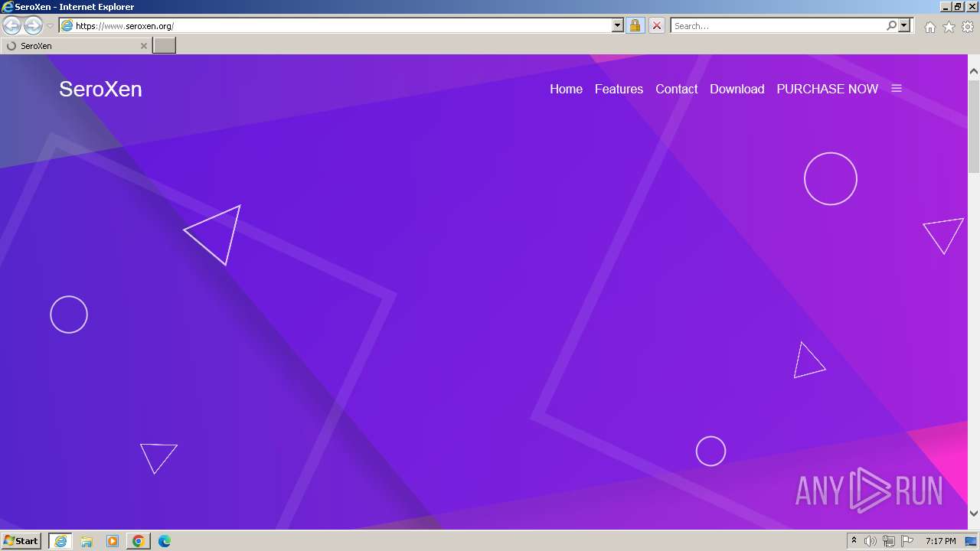Open the media player taskbar icon
The width and height of the screenshot is (980, 551).
click(x=113, y=541)
